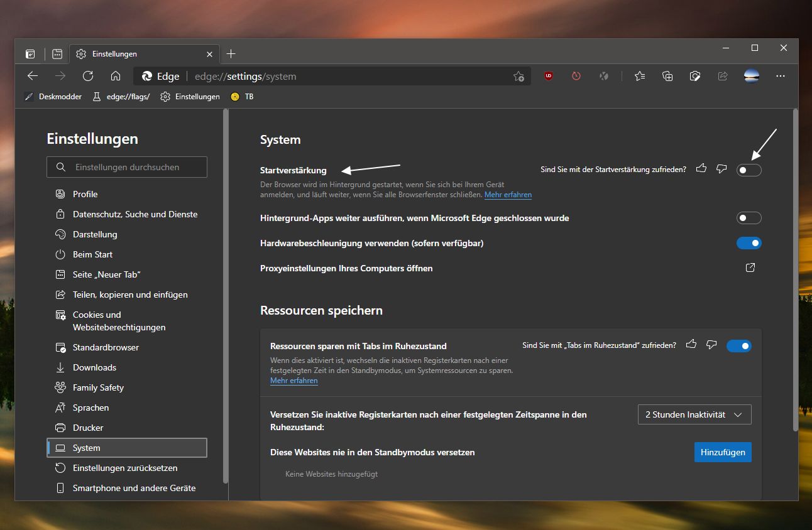
Task: Open Teilen, kopieren und einfügen section
Action: (127, 295)
